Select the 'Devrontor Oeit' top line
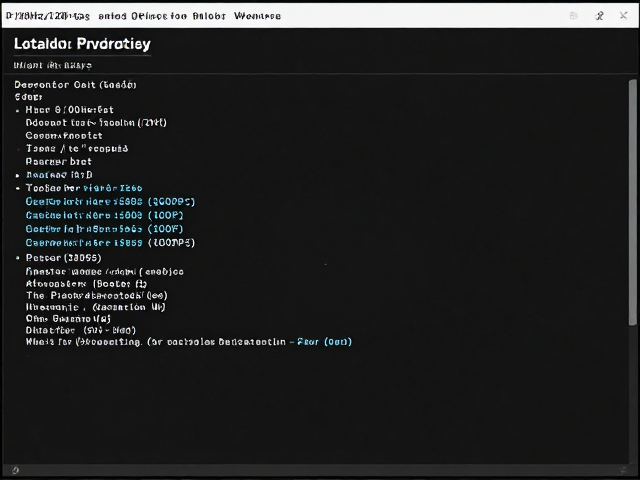This screenshot has width=640, height=480. [76, 84]
